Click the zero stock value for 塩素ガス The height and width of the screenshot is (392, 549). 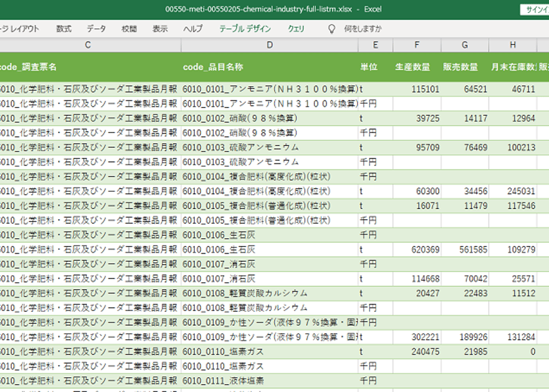click(x=513, y=352)
